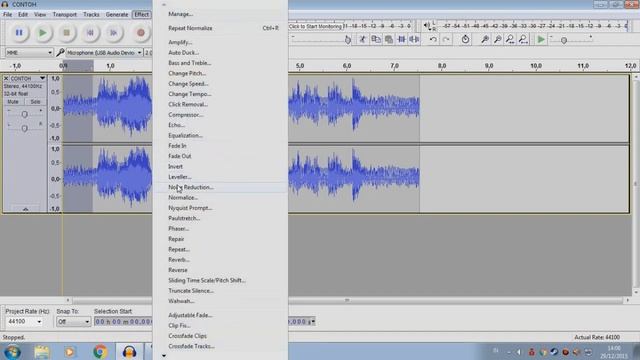Click the Stop transport button

67,33
